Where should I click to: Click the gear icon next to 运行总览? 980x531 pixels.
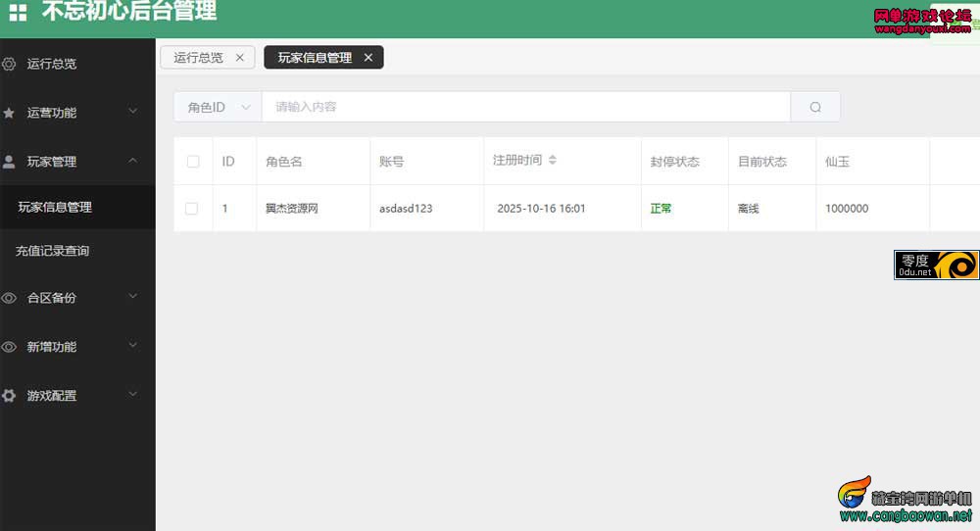[9, 64]
